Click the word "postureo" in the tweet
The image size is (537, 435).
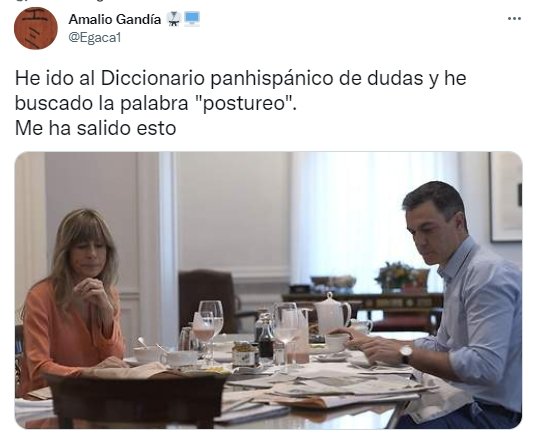243,103
